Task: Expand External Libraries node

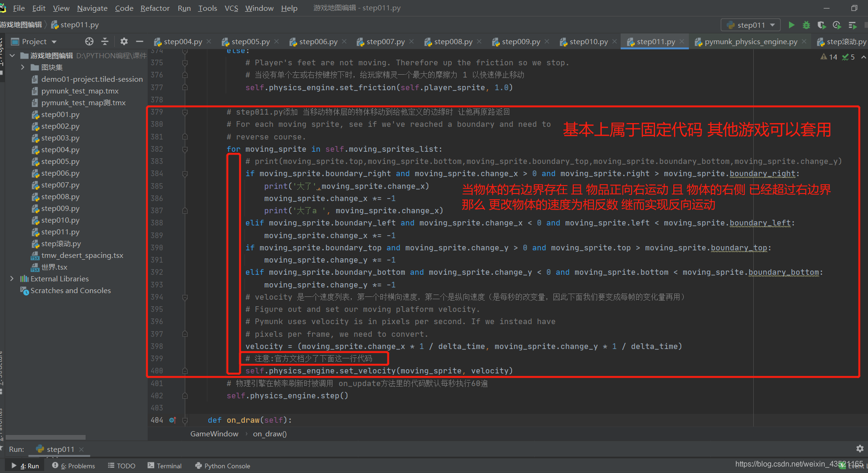Action: (12, 279)
